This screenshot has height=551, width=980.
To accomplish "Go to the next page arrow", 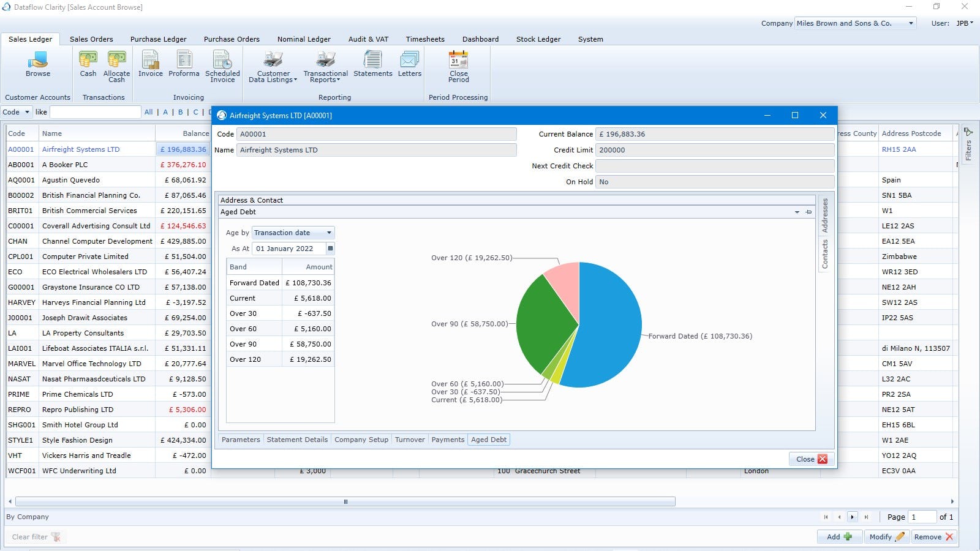I will click(852, 517).
